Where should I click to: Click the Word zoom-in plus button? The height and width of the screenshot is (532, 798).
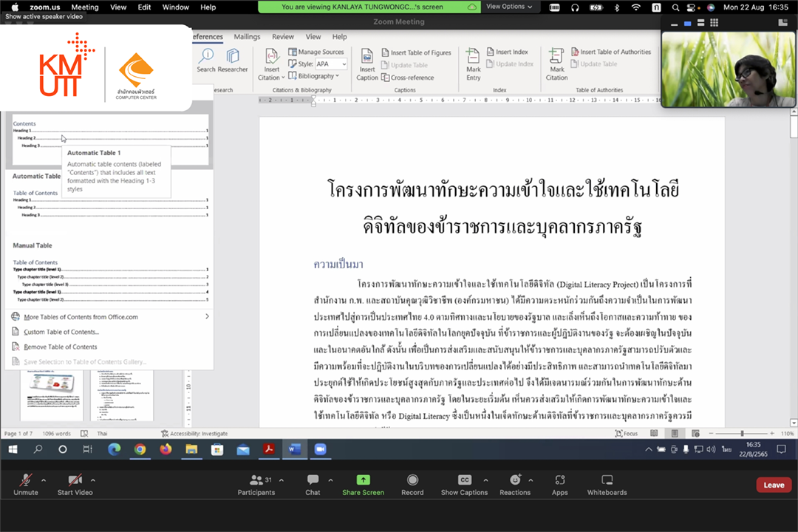[772, 433]
